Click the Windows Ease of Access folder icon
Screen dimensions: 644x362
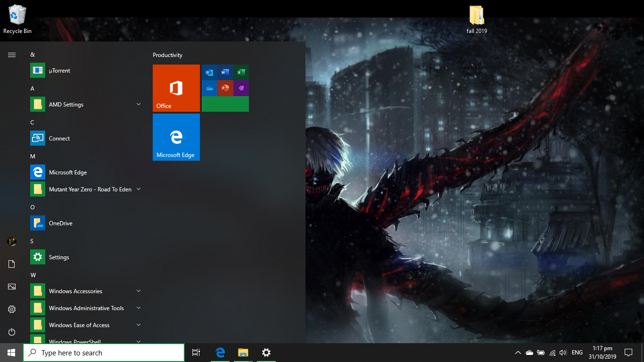38,325
